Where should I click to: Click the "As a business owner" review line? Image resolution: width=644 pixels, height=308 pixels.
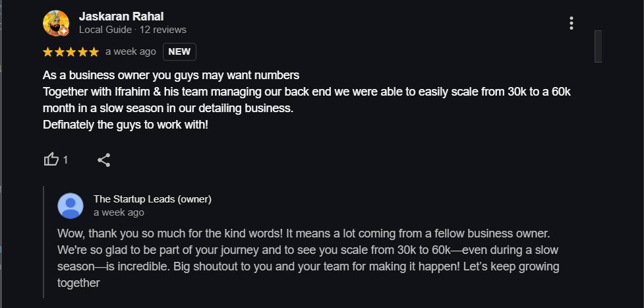(171, 75)
